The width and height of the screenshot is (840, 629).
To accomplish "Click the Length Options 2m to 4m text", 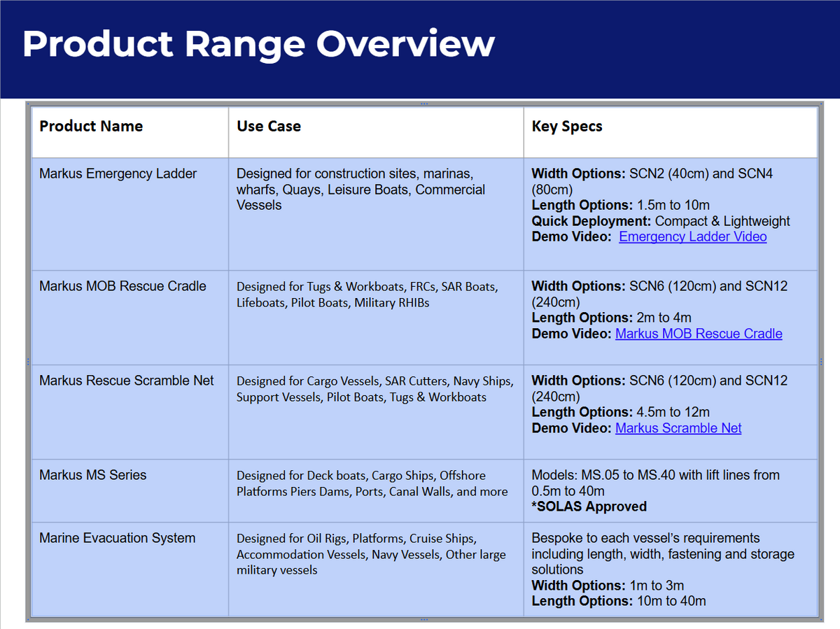I will pyautogui.click(x=611, y=318).
